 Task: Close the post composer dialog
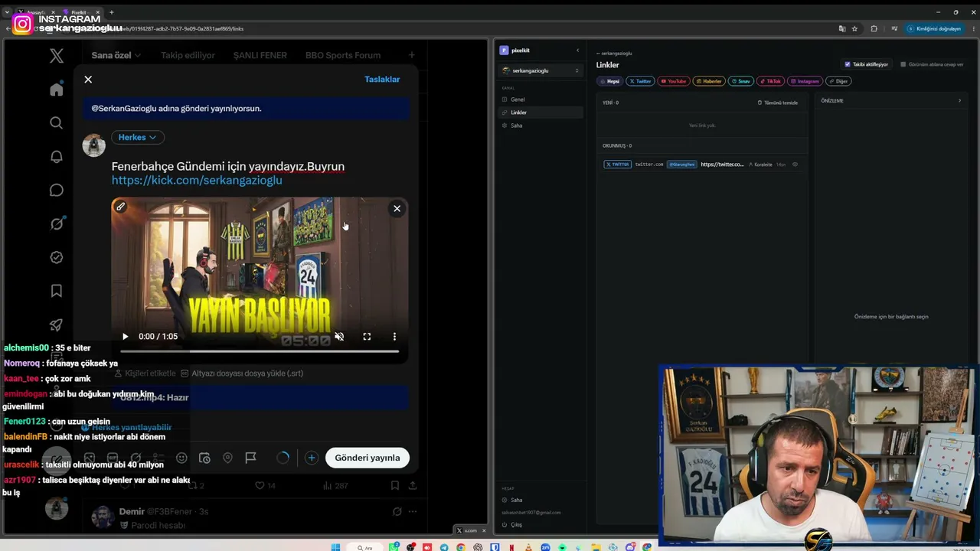[x=88, y=80]
